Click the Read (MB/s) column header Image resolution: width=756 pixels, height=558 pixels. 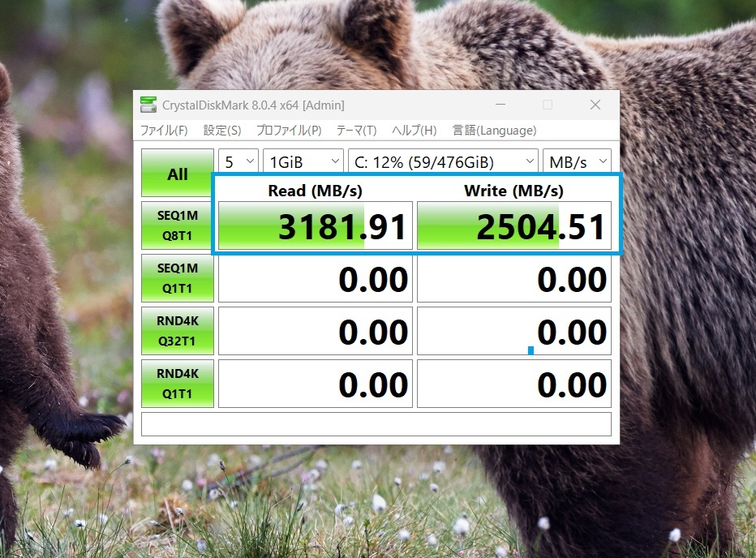316,191
